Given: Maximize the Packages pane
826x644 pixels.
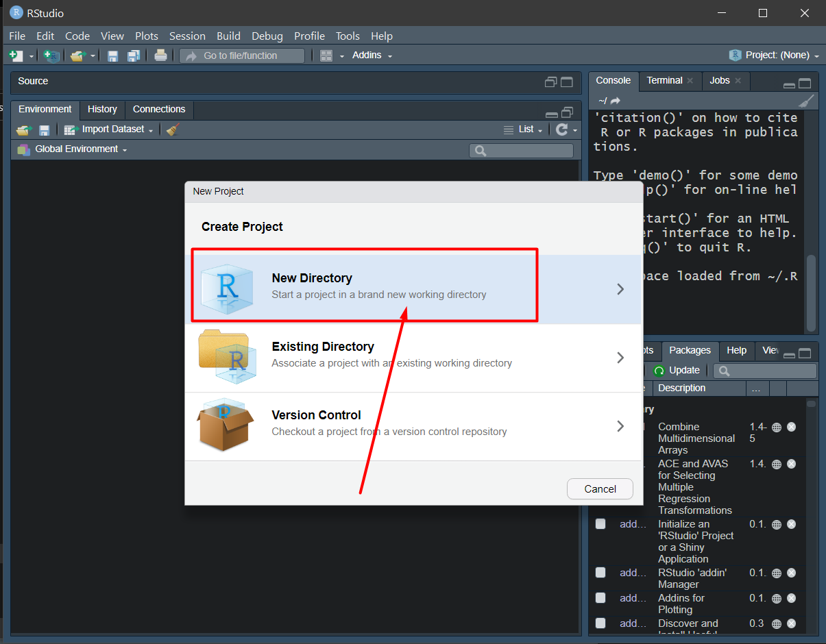Looking at the screenshot, I should pos(805,354).
